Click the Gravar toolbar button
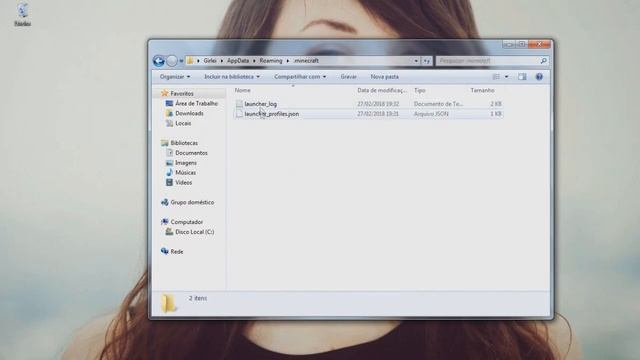The image size is (640, 360). coord(349,77)
